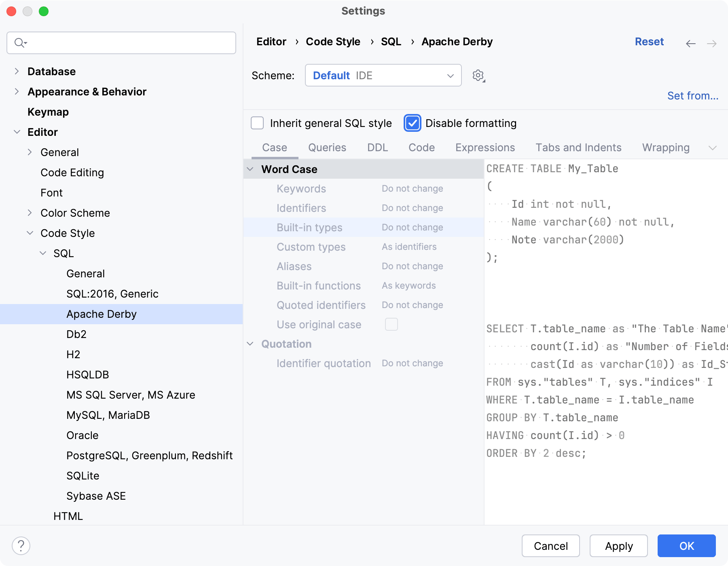Open the Tabs and Indents tab

click(578, 147)
